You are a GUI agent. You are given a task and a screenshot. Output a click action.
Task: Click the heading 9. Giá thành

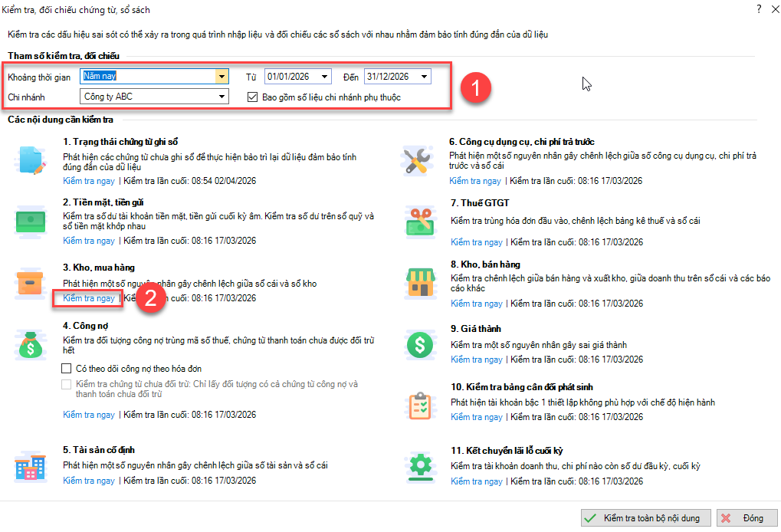coord(476,329)
